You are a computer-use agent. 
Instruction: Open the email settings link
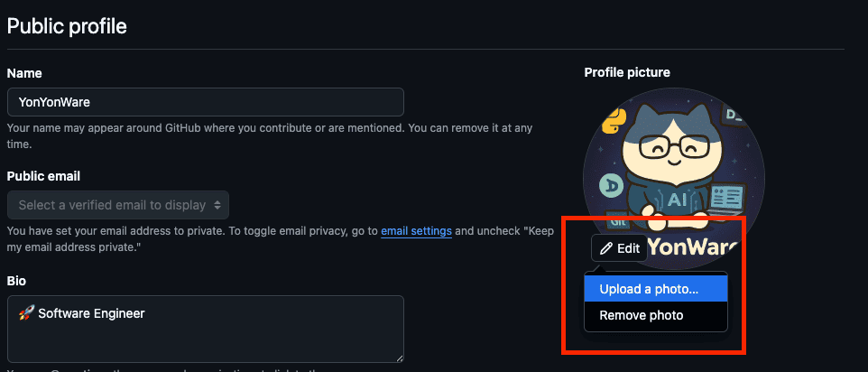point(416,230)
